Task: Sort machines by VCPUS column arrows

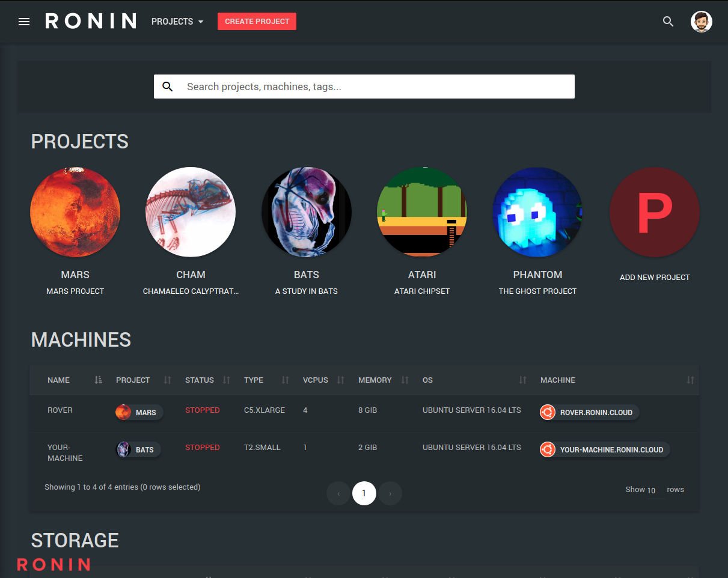Action: click(341, 380)
